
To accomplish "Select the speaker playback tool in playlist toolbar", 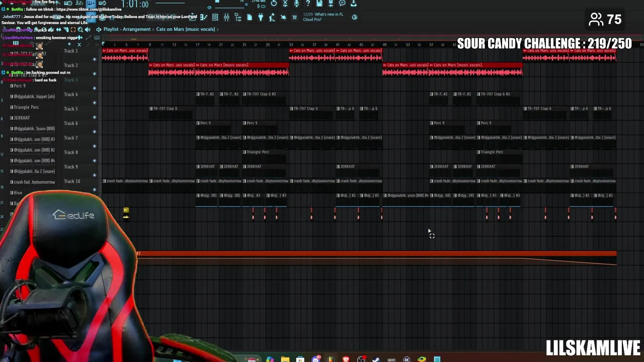I will [88, 30].
